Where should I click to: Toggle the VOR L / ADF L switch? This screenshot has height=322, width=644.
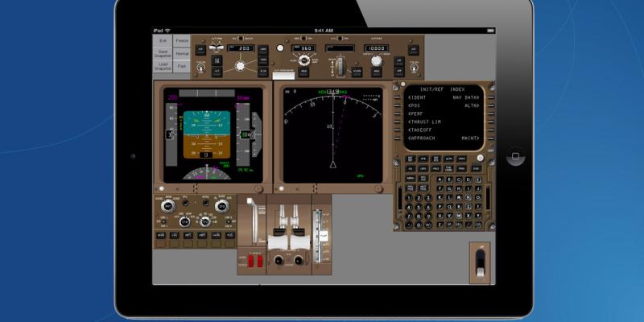tap(164, 221)
